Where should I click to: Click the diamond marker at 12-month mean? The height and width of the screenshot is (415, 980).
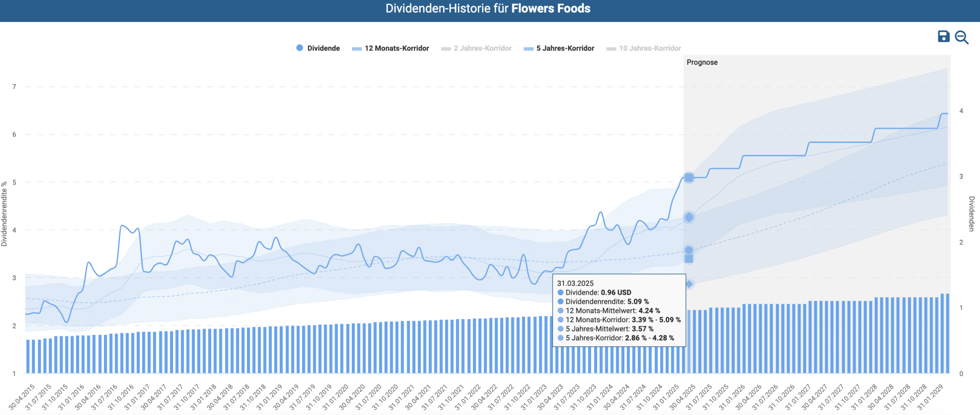click(689, 217)
